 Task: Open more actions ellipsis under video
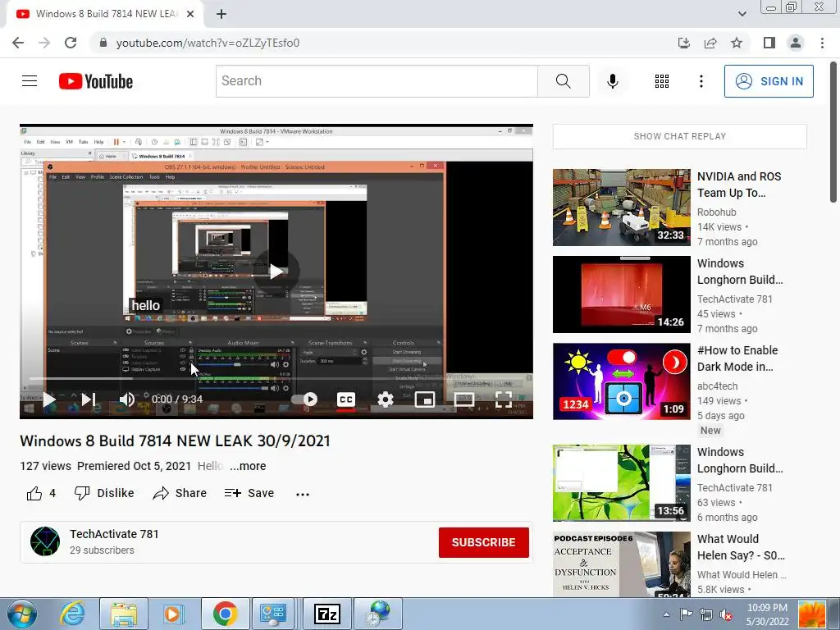point(303,495)
